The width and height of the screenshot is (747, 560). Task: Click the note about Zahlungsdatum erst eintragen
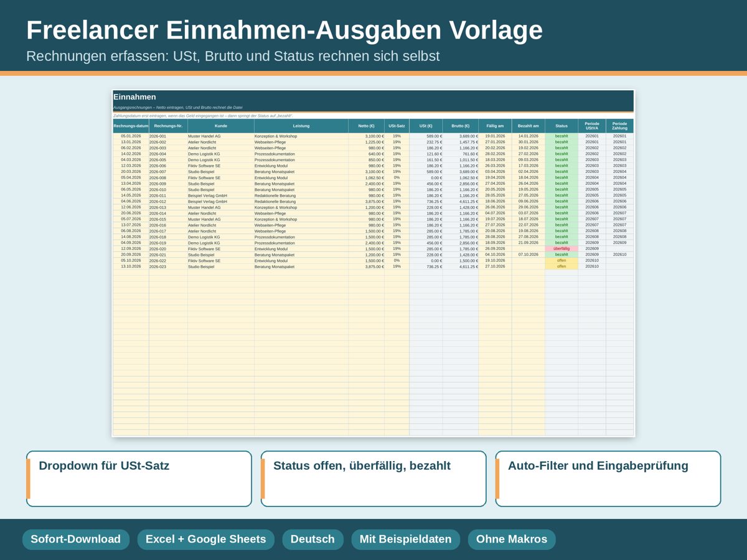coord(203,116)
